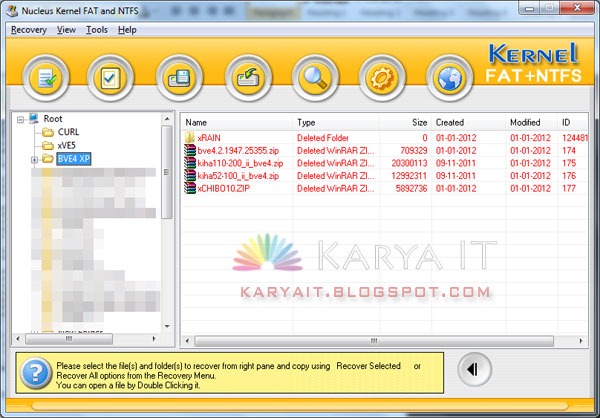Screen dimensions: 600x418
Task: Click the CURL folder icon
Action: point(48,132)
